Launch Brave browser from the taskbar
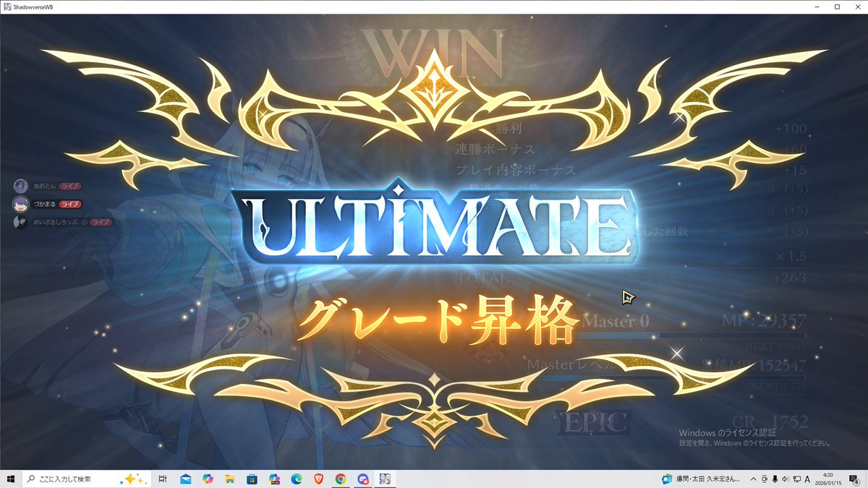Screen dimensions: 868x488 [x=318, y=479]
